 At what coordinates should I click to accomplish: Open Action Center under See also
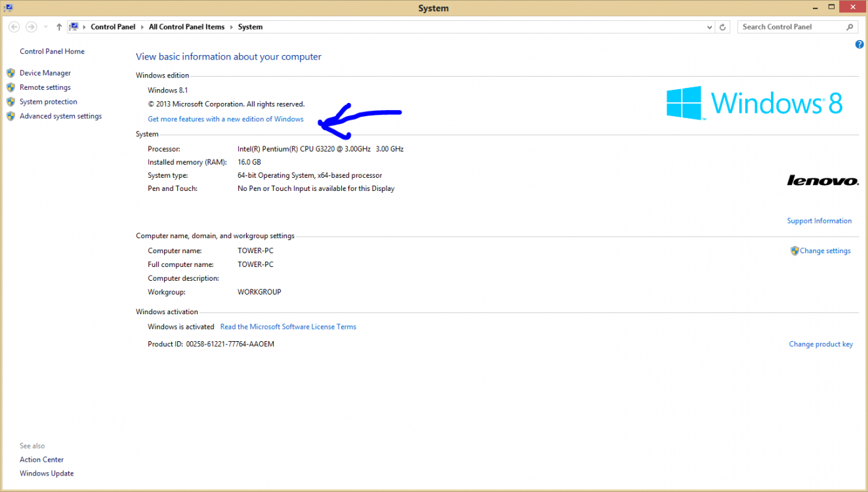(x=42, y=460)
